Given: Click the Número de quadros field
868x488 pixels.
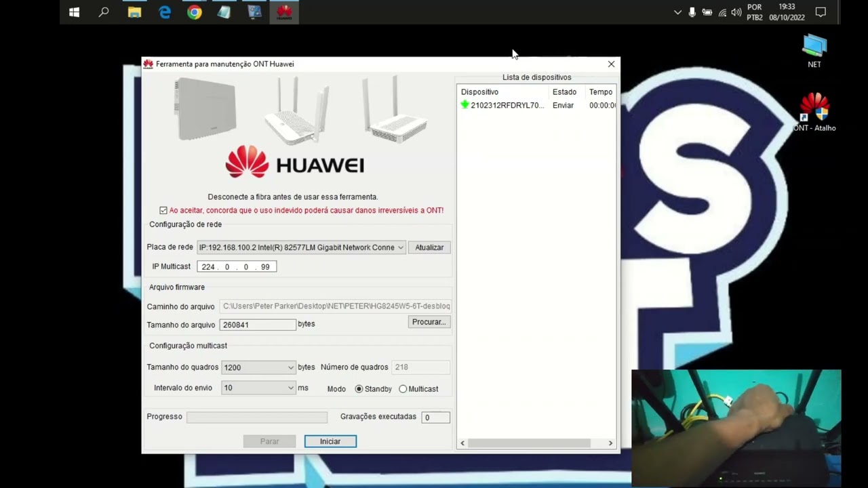Looking at the screenshot, I should [x=420, y=367].
